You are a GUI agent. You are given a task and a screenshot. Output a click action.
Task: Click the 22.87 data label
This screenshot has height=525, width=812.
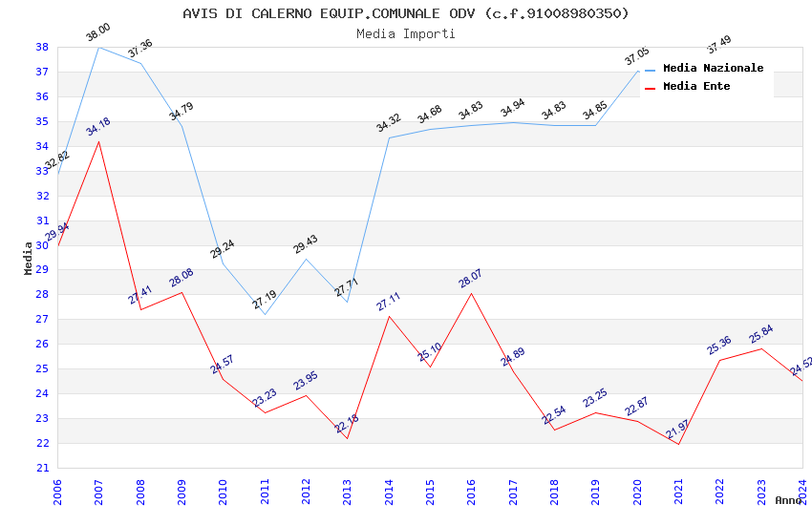(x=636, y=407)
